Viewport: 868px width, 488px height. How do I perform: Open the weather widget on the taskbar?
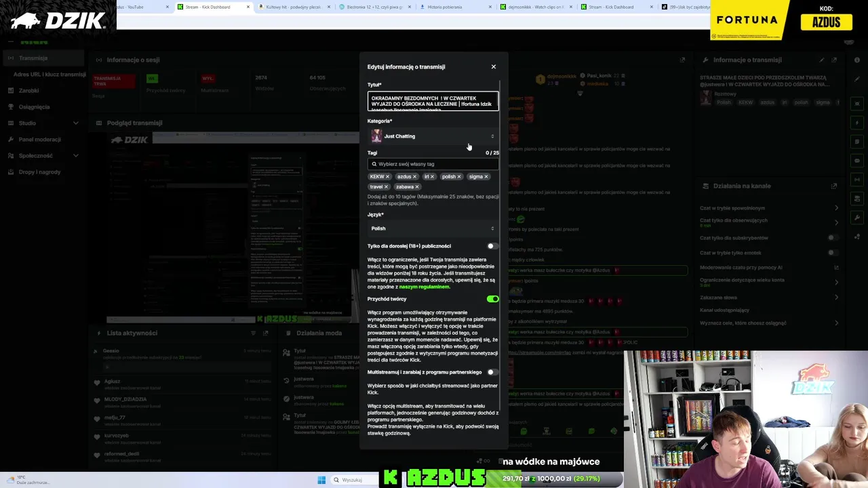[x=27, y=480]
